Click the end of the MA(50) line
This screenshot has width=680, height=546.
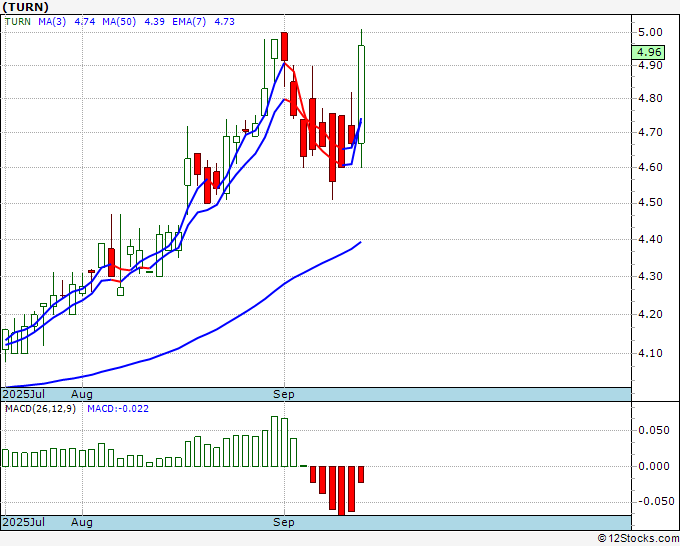(x=360, y=242)
